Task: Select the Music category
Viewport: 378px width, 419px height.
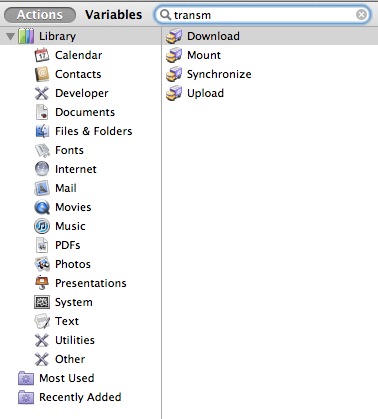Action: tap(70, 226)
